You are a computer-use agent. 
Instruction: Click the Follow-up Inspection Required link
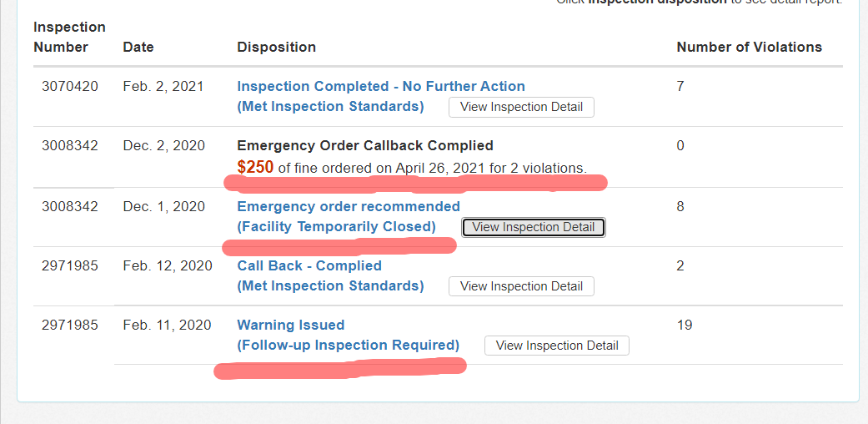[349, 345]
